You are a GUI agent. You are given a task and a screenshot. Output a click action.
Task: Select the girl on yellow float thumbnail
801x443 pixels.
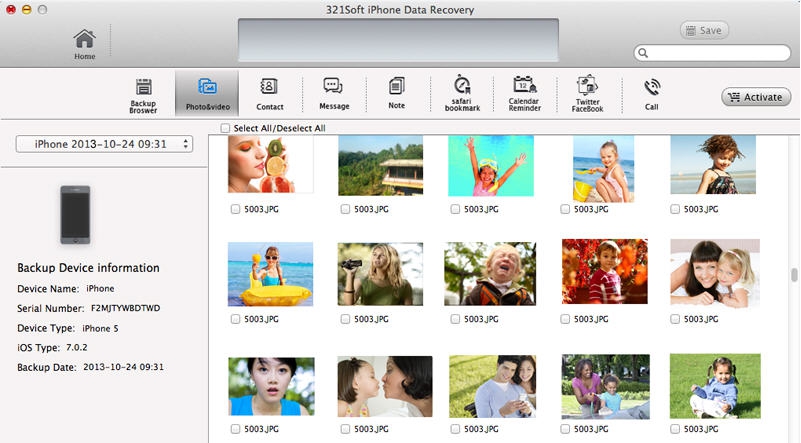[x=270, y=274]
